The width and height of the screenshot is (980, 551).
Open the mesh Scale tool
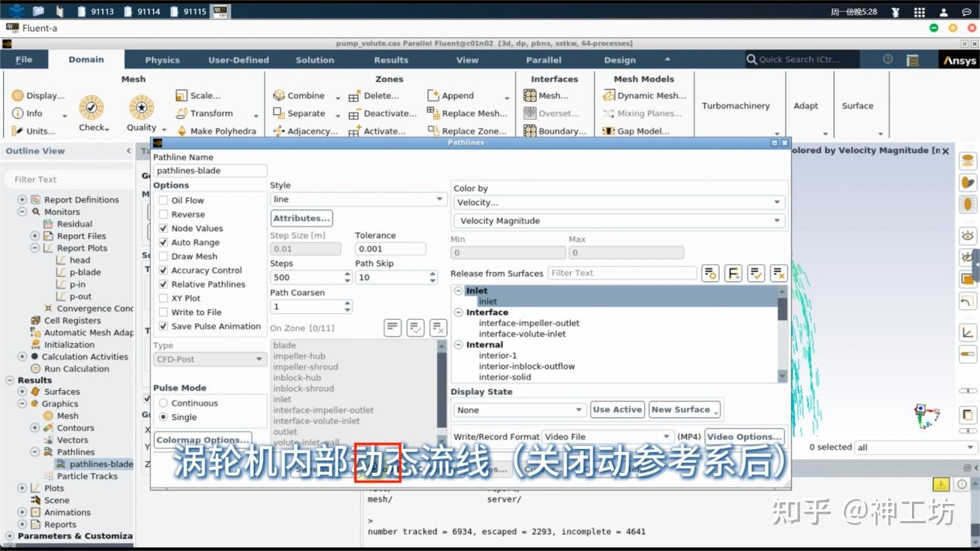(182, 96)
